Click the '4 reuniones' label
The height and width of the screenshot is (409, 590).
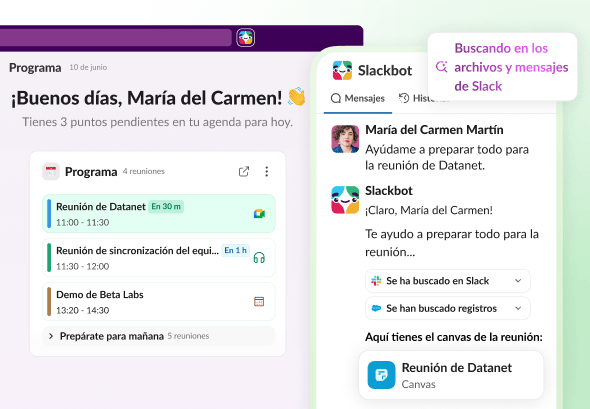(x=144, y=171)
